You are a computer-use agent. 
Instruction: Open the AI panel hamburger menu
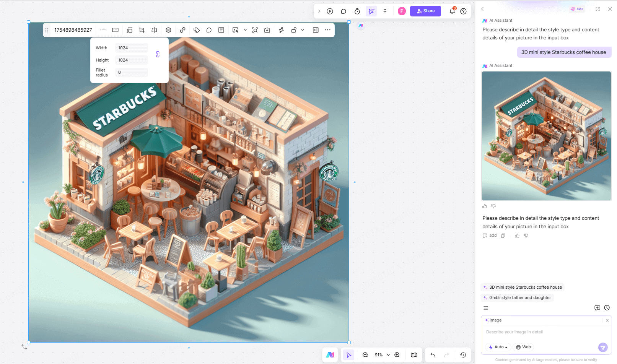(486, 308)
